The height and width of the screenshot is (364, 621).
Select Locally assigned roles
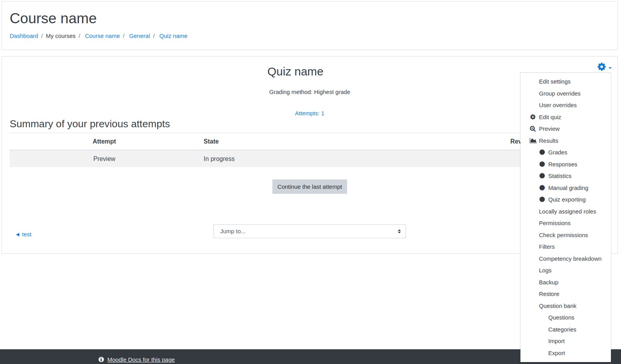[567, 211]
